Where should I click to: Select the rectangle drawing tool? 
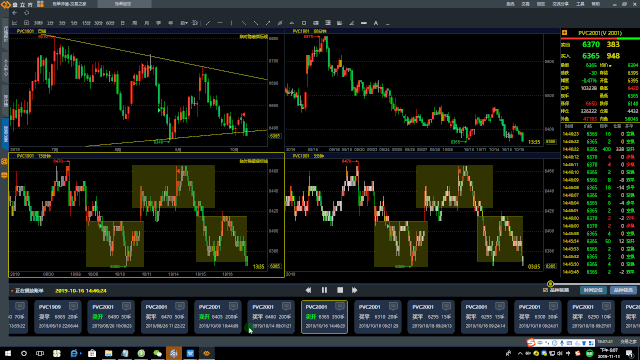(304, 23)
